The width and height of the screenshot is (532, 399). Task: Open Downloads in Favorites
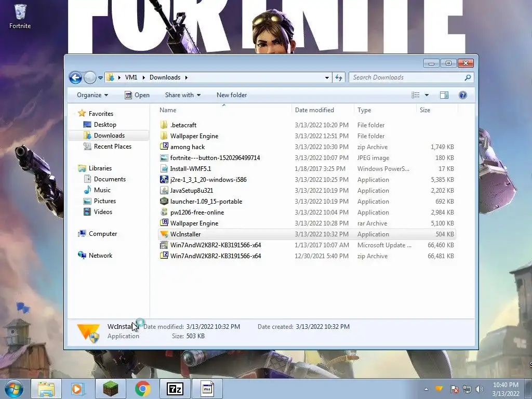(x=109, y=136)
